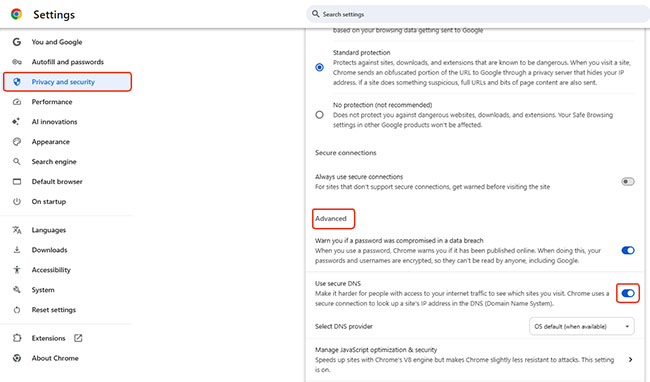Image resolution: width=650 pixels, height=382 pixels.
Task: Click the window icon for Default browser
Action: coord(17,181)
